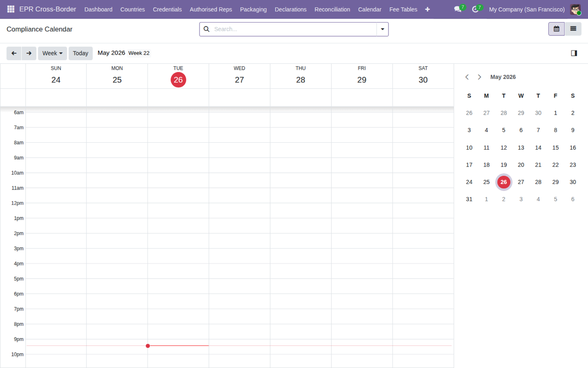Go to next week arrow
This screenshot has width=588, height=368.
point(29,53)
